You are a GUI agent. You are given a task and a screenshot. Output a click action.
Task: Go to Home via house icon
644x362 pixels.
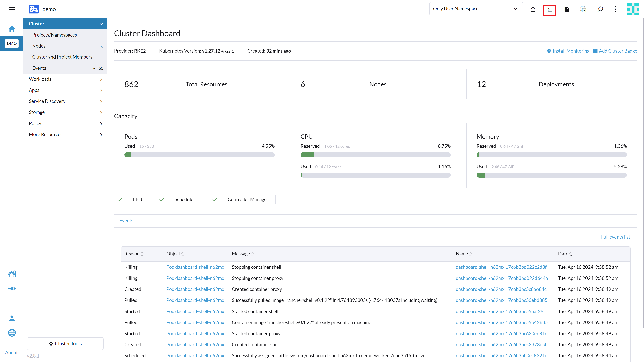click(x=12, y=29)
